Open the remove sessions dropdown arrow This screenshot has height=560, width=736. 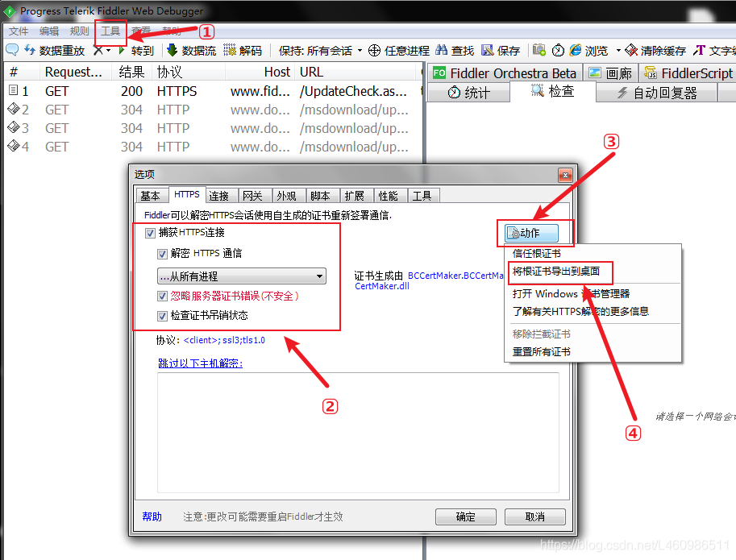point(109,50)
